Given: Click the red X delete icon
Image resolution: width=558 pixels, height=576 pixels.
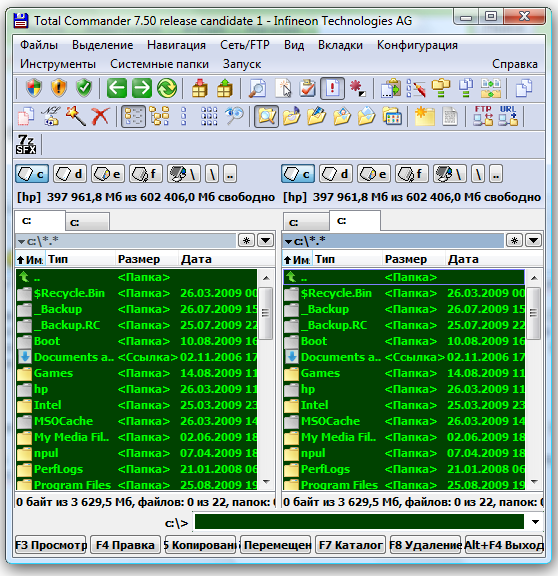Looking at the screenshot, I should click(100, 116).
